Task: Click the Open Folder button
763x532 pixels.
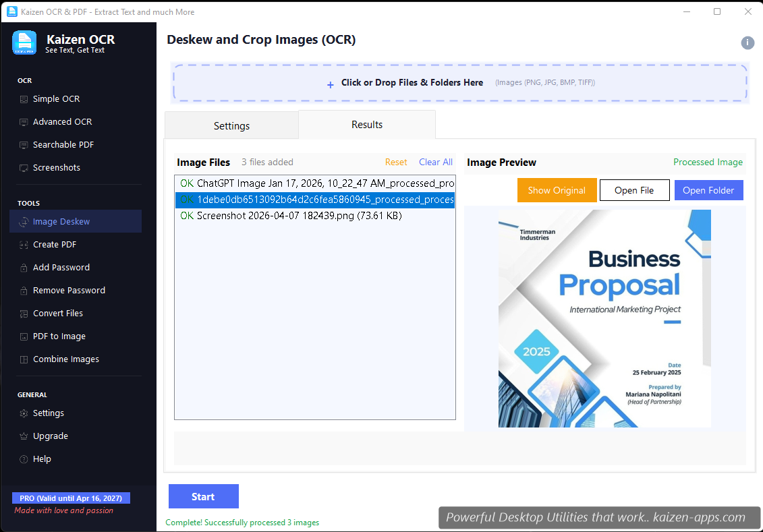Action: (x=708, y=190)
